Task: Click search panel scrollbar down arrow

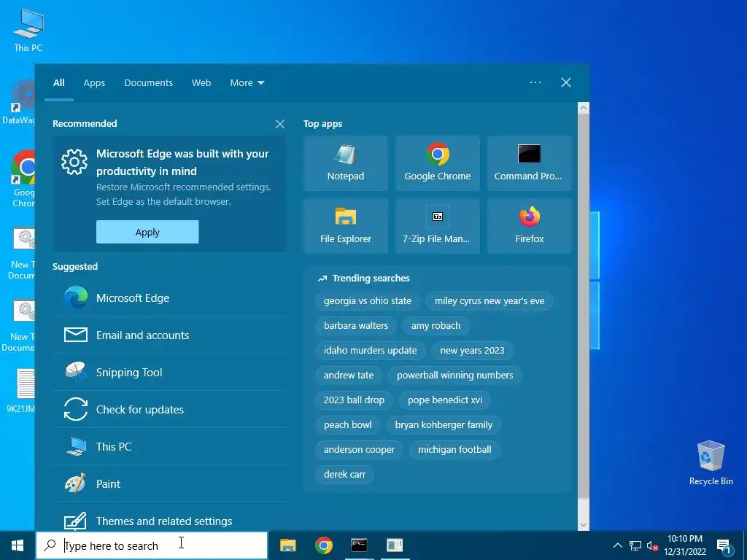Action: click(584, 525)
